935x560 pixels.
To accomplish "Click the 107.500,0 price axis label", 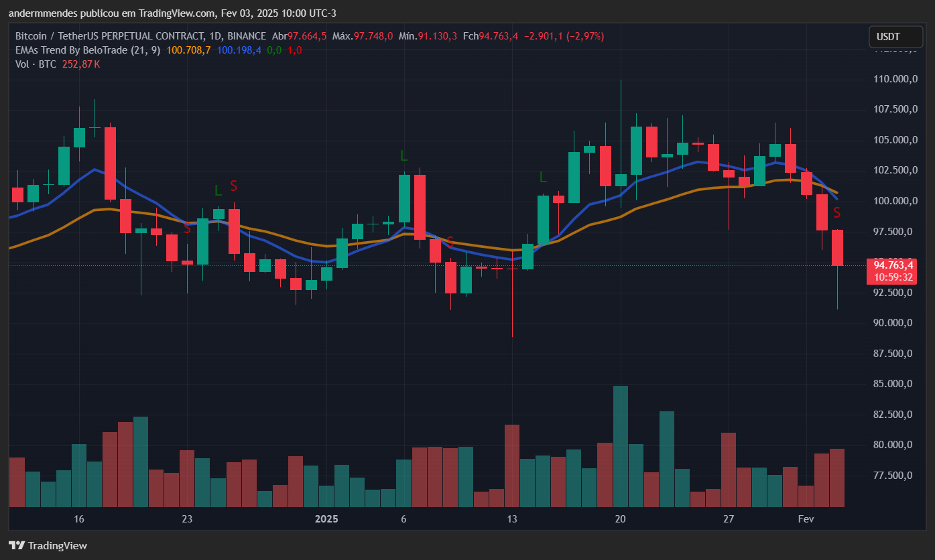I will [x=894, y=109].
